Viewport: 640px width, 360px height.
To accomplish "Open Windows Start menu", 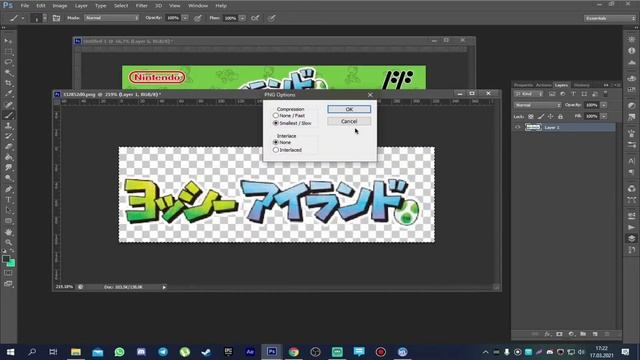I will [x=11, y=352].
